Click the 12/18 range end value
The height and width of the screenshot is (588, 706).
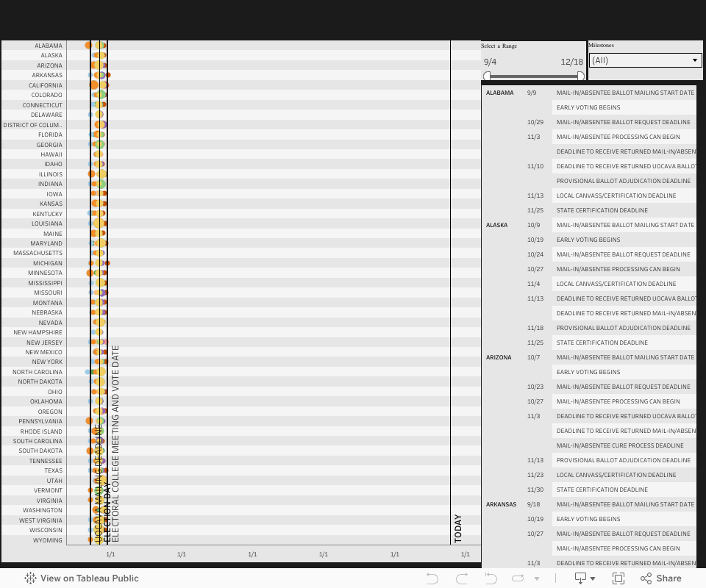(x=572, y=62)
